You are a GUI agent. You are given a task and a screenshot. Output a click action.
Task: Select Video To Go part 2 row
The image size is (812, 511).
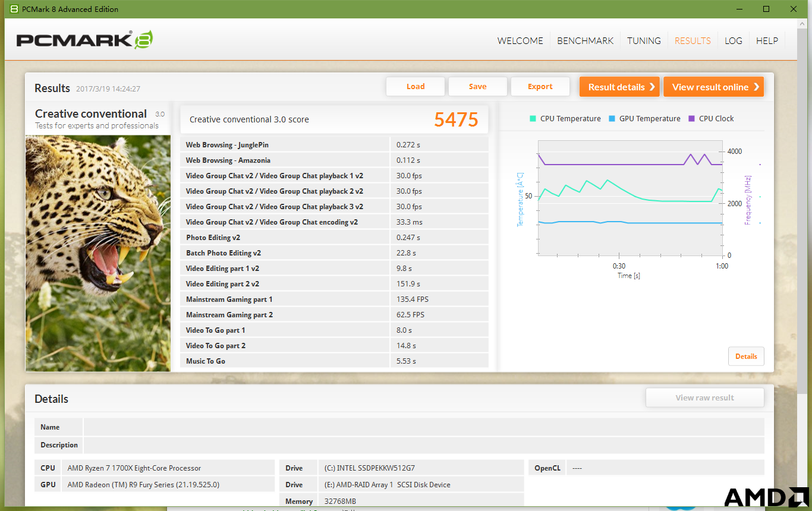334,346
